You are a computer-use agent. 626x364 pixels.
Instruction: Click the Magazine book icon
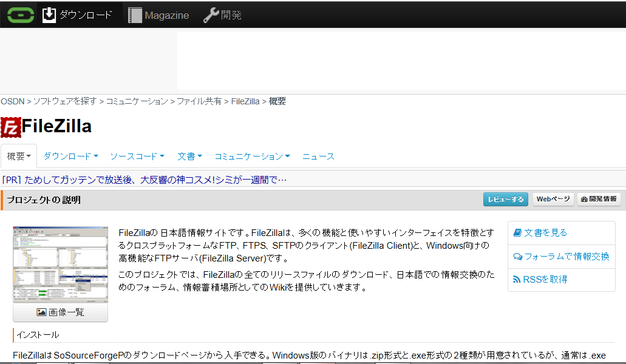(135, 15)
